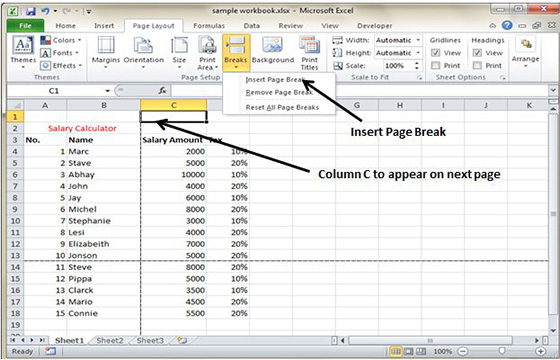Minimize the ribbon
560x360 pixels.
coord(492,26)
